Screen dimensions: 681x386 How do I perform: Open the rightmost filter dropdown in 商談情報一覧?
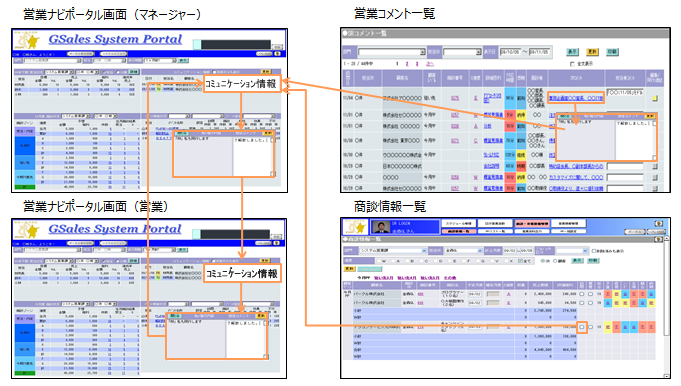(572, 251)
